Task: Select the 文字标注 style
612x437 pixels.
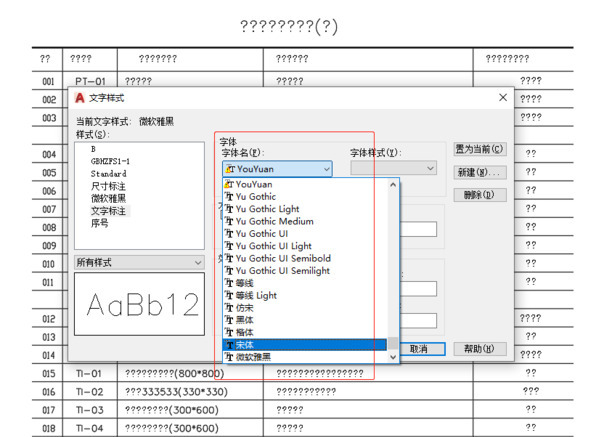Action: tap(108, 211)
